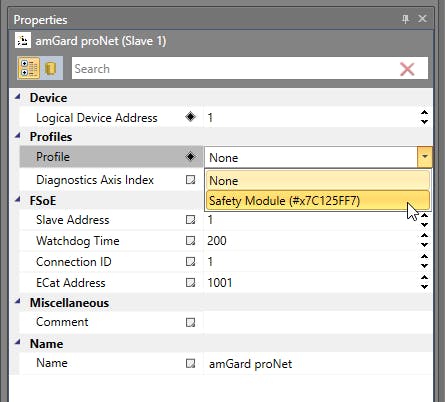Click the Properties panel title
This screenshot has width=445, height=402.
tap(40, 20)
